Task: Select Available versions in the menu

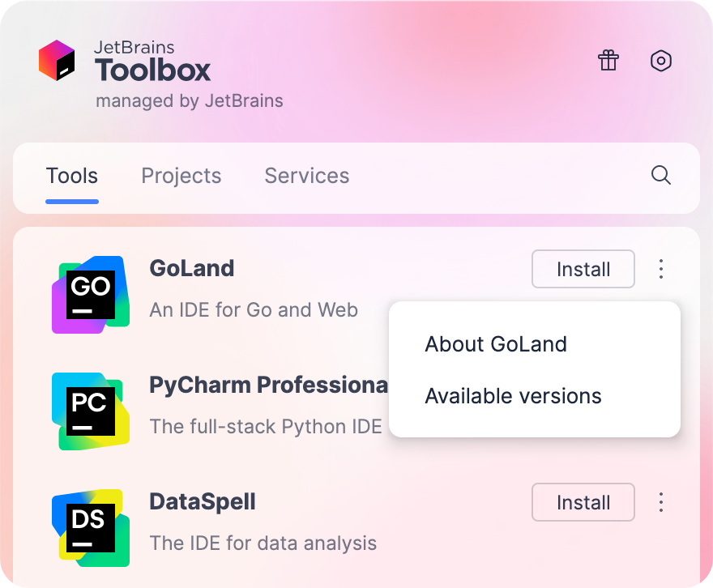Action: tap(513, 395)
